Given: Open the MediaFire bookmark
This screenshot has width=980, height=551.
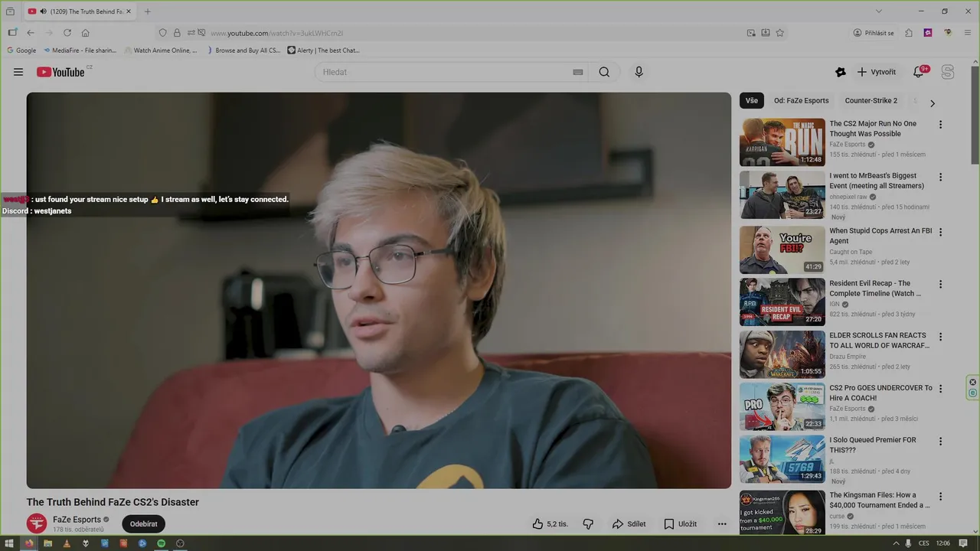Looking at the screenshot, I should point(80,51).
